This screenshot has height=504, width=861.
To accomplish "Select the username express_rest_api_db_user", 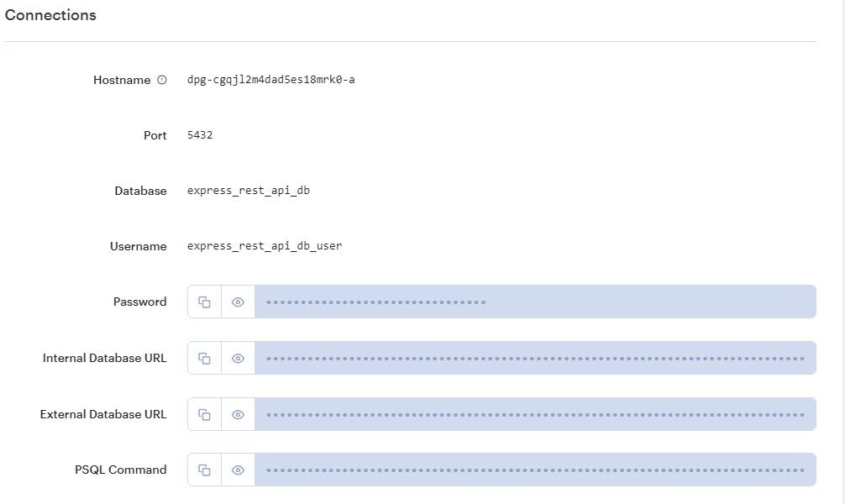I will click(x=264, y=245).
